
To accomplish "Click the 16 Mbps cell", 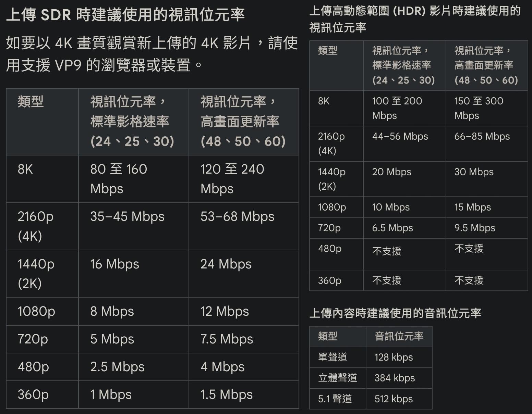I will click(x=114, y=264).
